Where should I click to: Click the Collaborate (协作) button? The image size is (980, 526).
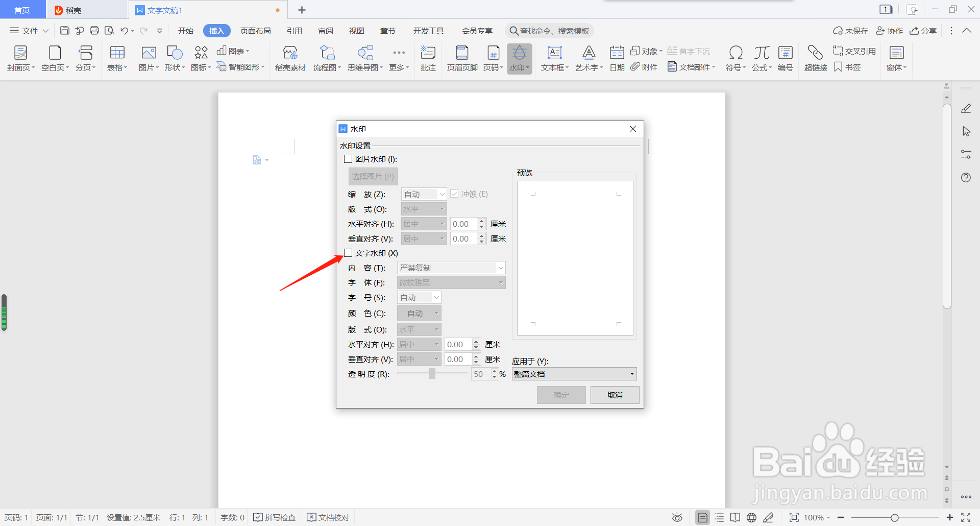(890, 31)
